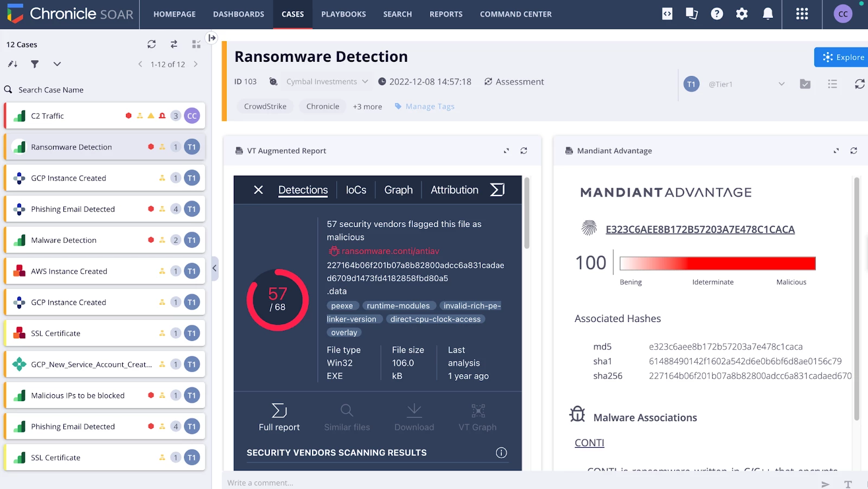Click the CC user avatar in header
The image size is (868, 489).
tap(843, 14)
